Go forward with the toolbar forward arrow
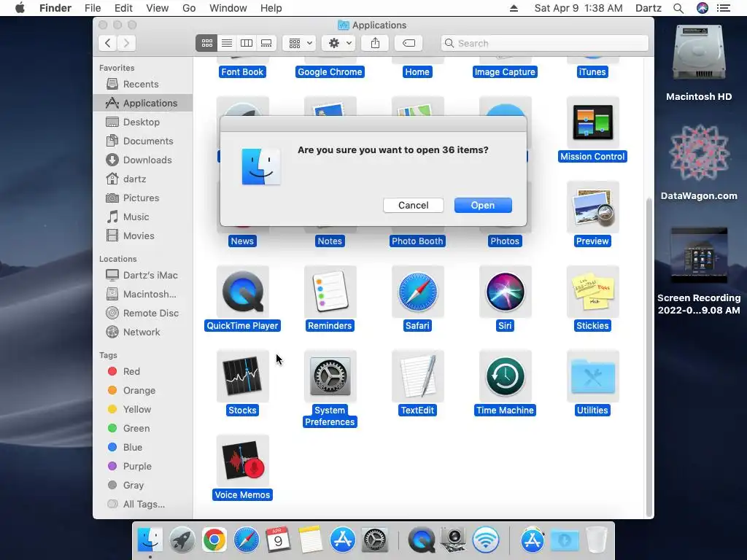The height and width of the screenshot is (560, 747). click(x=127, y=43)
